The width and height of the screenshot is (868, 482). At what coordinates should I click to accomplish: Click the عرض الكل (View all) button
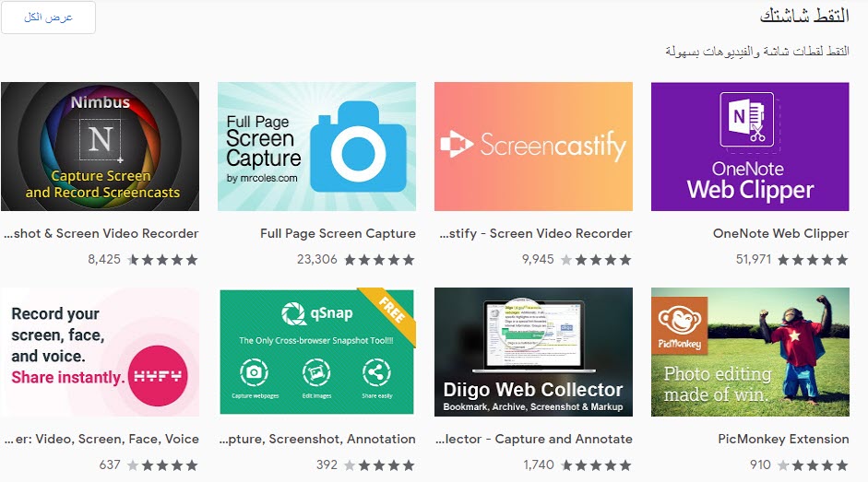pyautogui.click(x=49, y=18)
